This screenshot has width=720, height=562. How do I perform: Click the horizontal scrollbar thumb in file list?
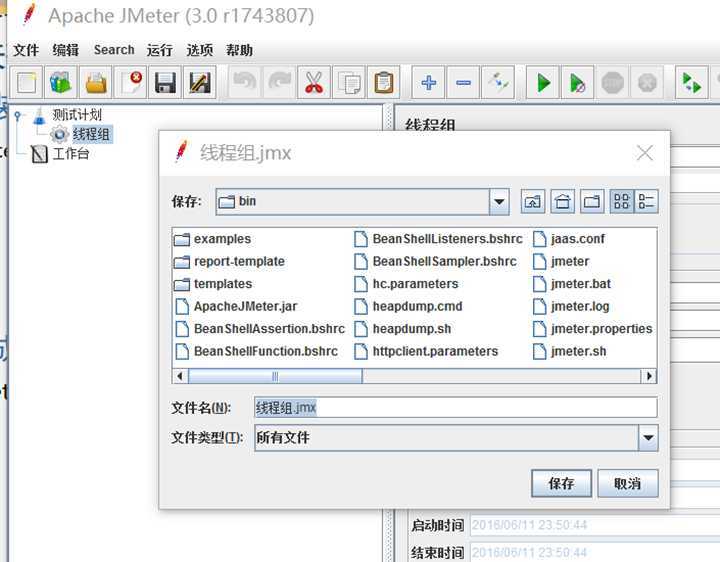(275, 377)
